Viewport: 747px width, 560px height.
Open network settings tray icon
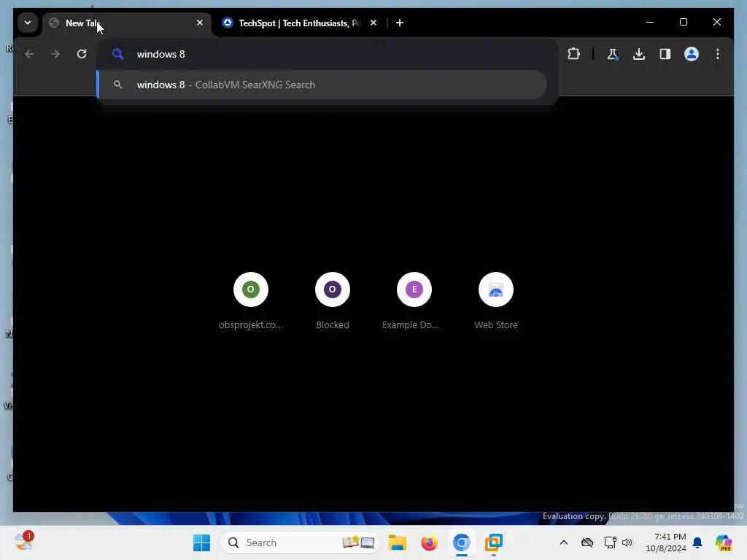point(610,542)
